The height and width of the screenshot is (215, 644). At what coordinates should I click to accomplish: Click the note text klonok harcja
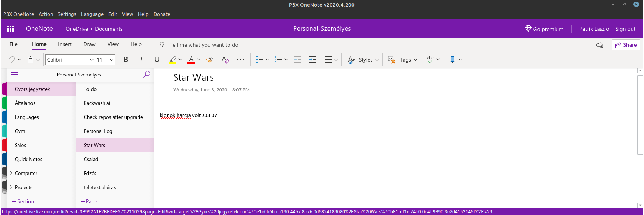(175, 115)
